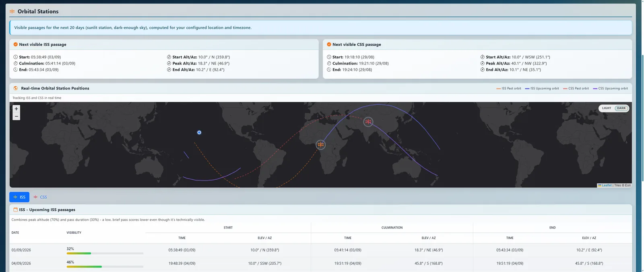The image size is (644, 272).
Task: Click the 46% visibility bar for 04/09/2026
Action: tap(105, 267)
